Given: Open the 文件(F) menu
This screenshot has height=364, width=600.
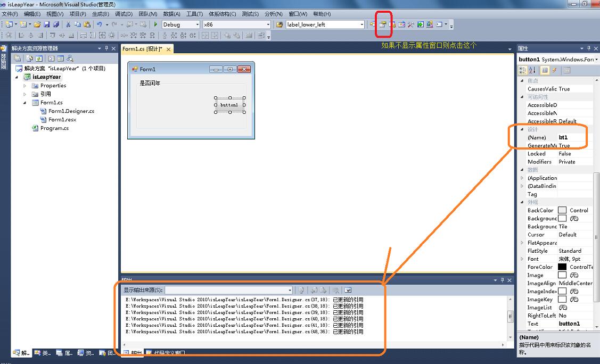Looking at the screenshot, I should tap(10, 14).
